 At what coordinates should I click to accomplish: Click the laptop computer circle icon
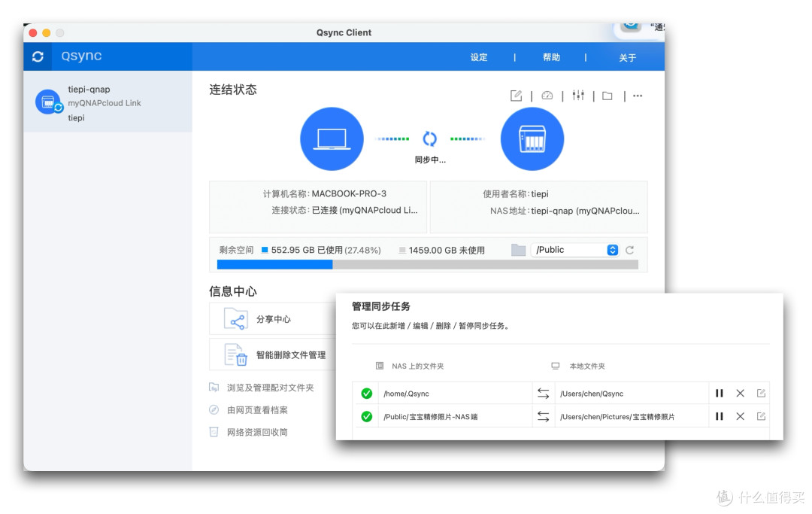(332, 139)
